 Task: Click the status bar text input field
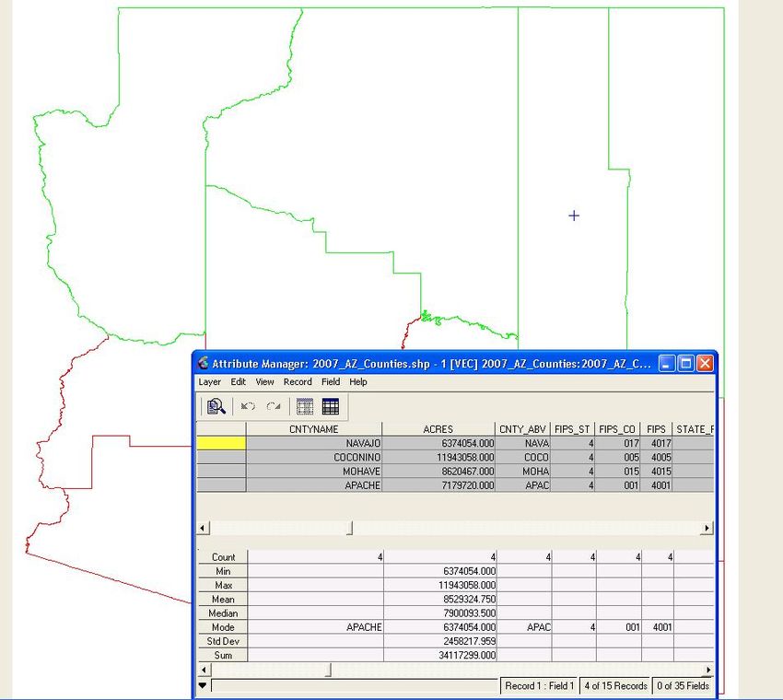(355, 685)
